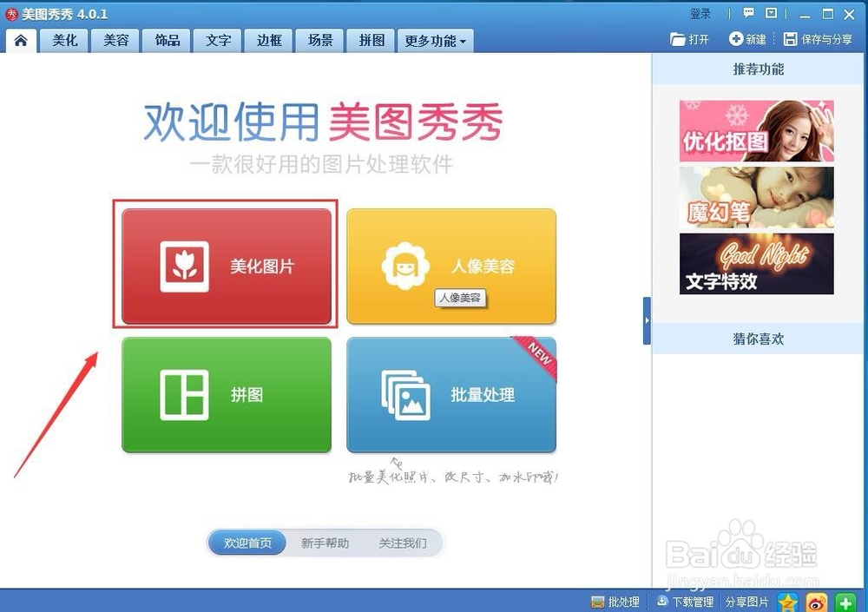Expand the 更多功能 dropdown menu
This screenshot has height=612, width=868.
coord(434,40)
